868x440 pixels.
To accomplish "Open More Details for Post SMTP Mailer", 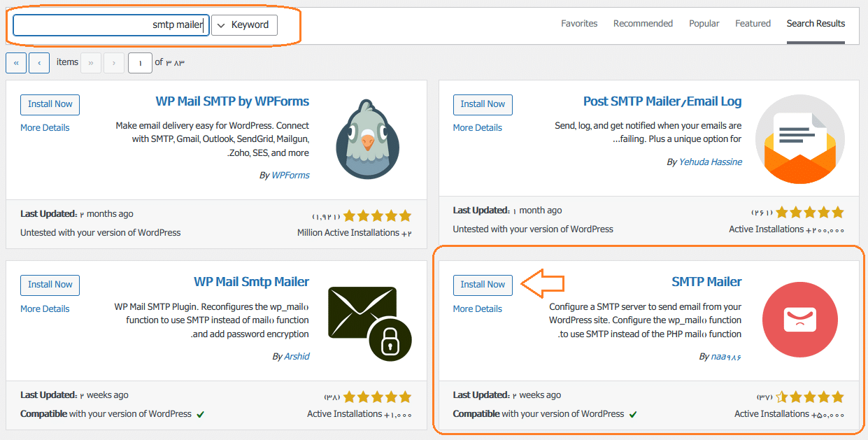I will [478, 127].
